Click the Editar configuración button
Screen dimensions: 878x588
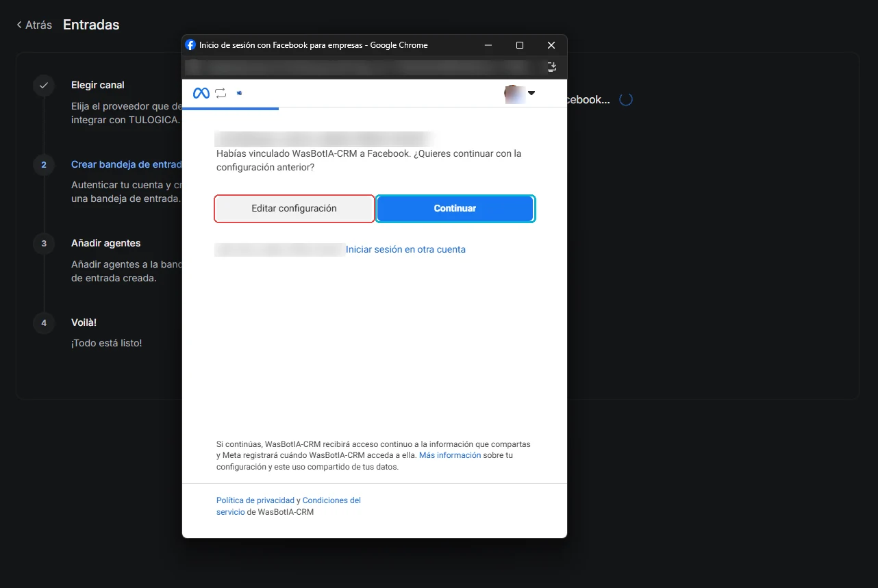(x=294, y=209)
